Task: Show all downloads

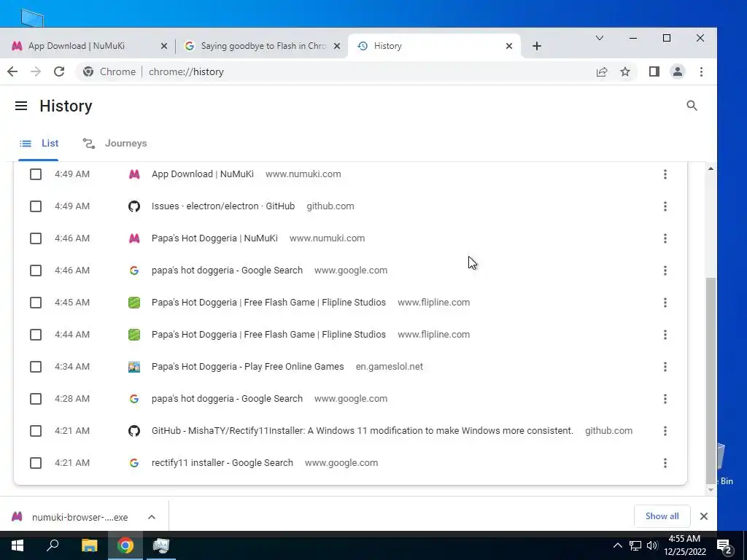Action: pos(662,516)
